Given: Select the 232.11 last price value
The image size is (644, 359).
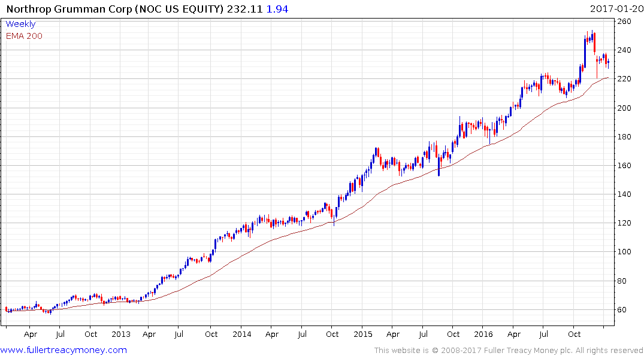Looking at the screenshot, I should [x=245, y=9].
